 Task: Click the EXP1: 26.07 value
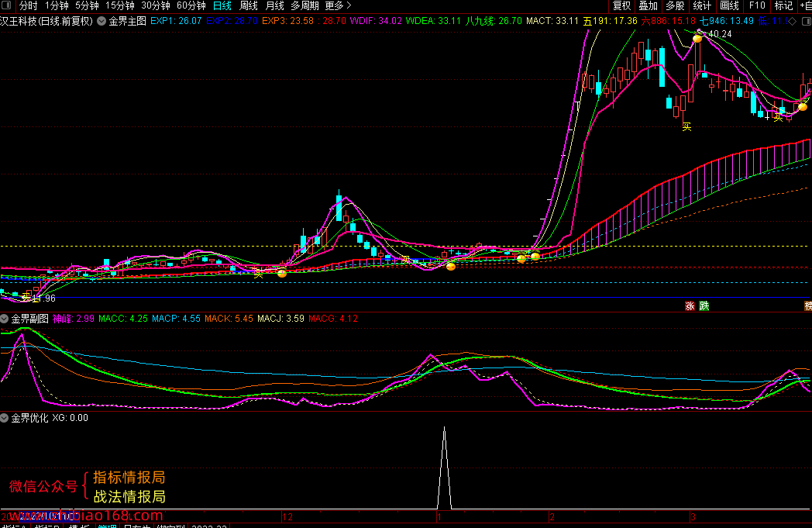pyautogui.click(x=176, y=21)
